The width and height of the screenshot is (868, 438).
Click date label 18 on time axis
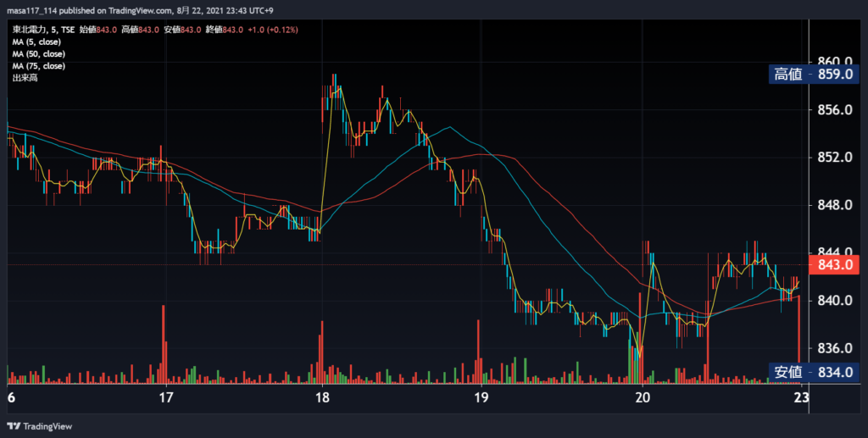322,397
